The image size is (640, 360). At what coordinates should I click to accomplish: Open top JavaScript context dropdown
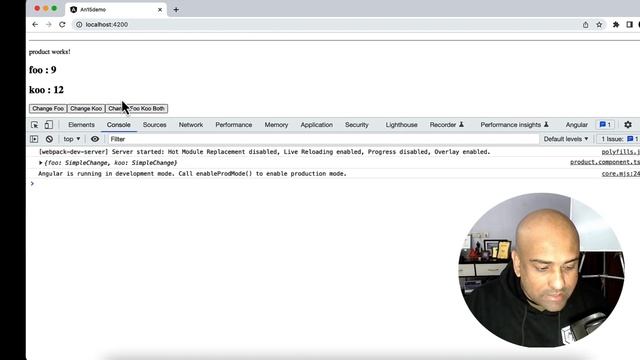coord(72,139)
